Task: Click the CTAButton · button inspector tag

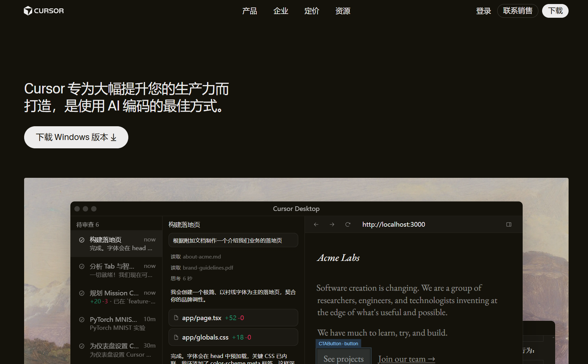Action: tap(338, 344)
